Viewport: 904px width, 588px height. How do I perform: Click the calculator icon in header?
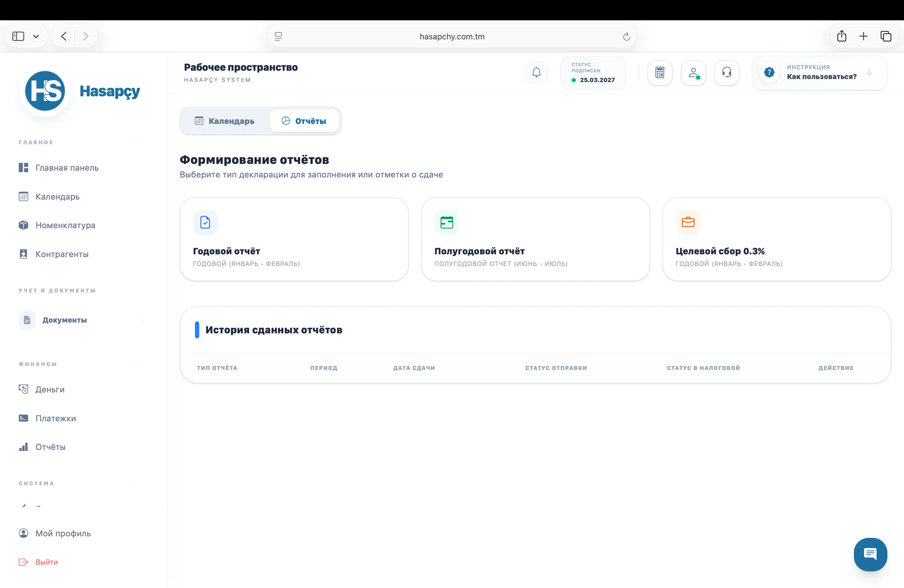click(x=660, y=73)
